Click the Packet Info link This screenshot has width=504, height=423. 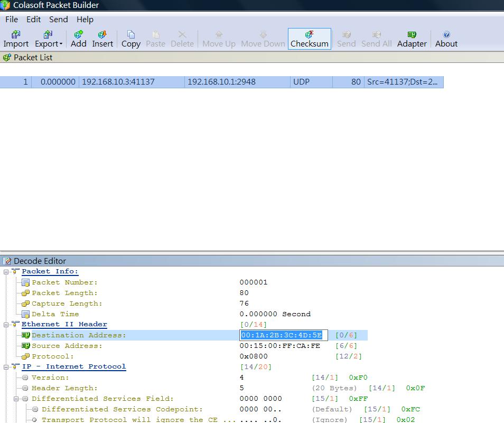point(50,271)
